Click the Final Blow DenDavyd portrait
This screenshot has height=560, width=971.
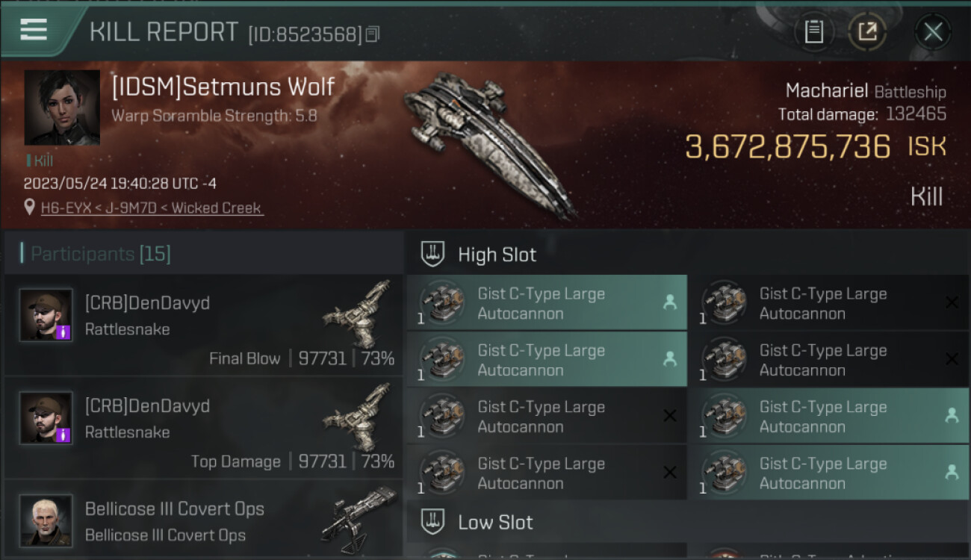[x=46, y=315]
